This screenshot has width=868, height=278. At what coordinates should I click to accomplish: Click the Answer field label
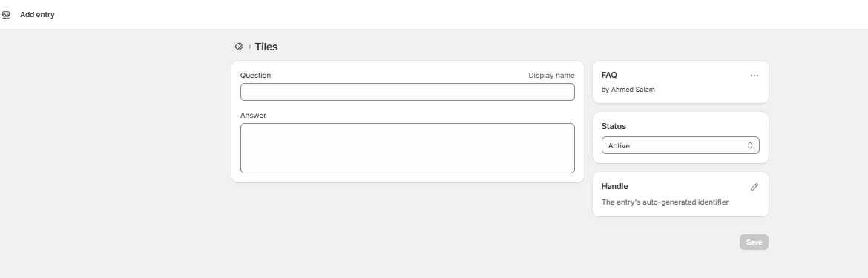[x=254, y=116]
